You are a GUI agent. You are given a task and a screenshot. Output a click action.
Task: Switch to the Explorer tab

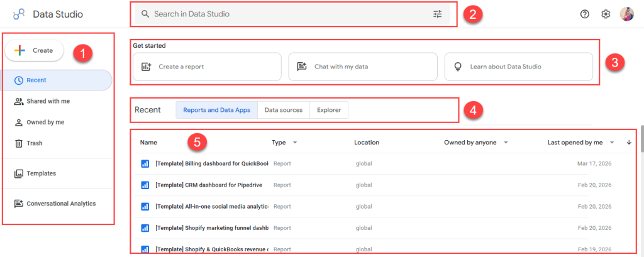point(329,110)
